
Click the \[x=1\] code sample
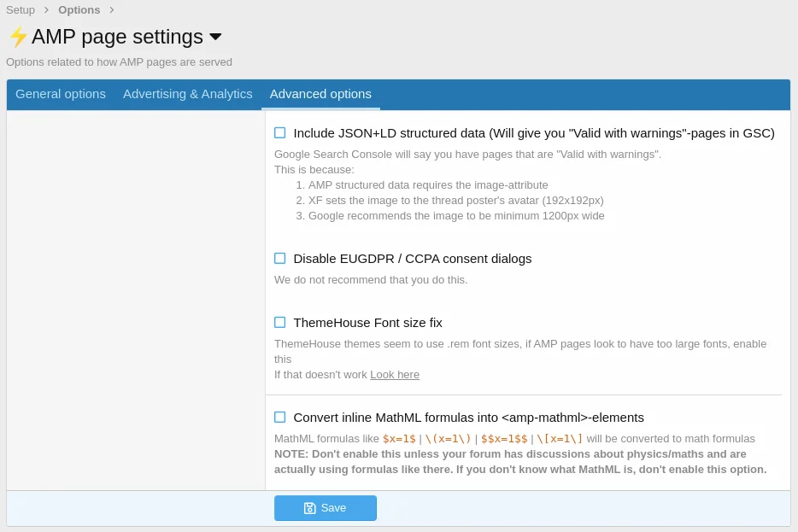[560, 439]
